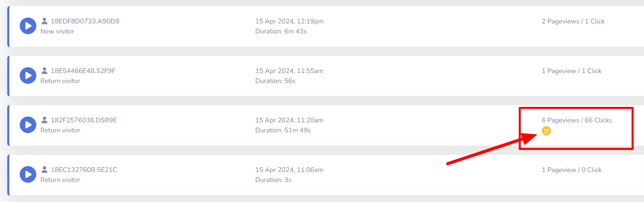Play session recording 18EDF8D0733.A90D9
Screen dimensions: 644x202
point(28,26)
